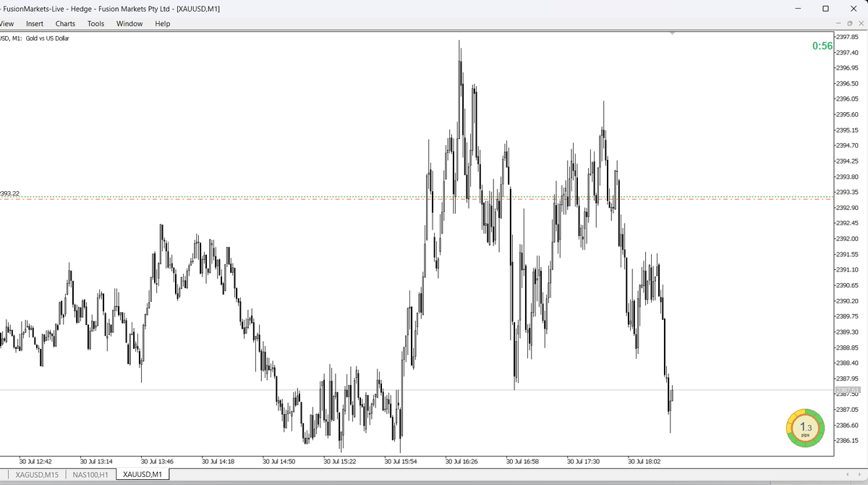Click the 2396.05 price scale label
The image size is (868, 485).
click(x=848, y=99)
